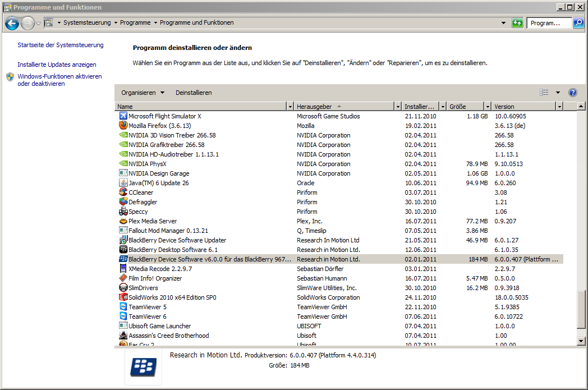This screenshot has height=390, width=588.
Task: Select the Far Cry 2 row
Action: [x=339, y=343]
